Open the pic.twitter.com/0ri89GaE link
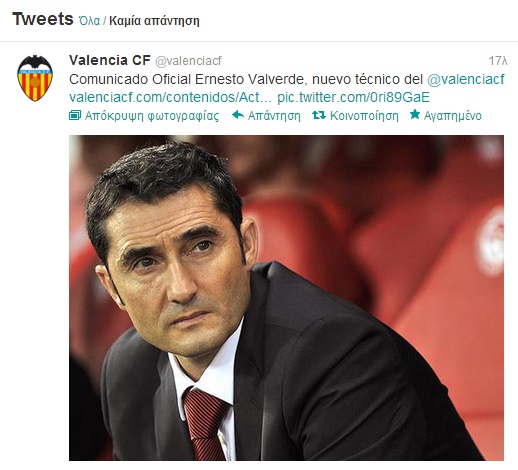The image size is (518, 470). click(x=353, y=97)
